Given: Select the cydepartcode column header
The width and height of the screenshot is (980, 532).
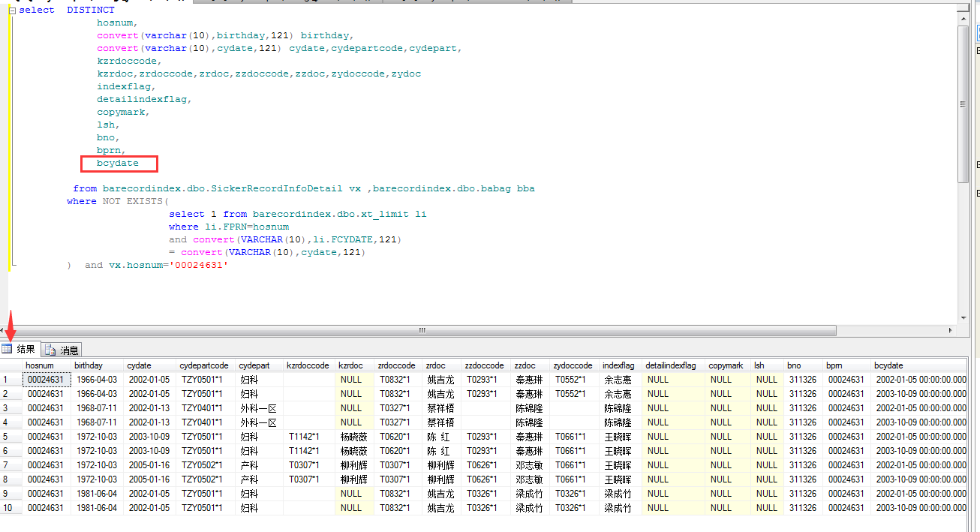Looking at the screenshot, I should click(206, 365).
